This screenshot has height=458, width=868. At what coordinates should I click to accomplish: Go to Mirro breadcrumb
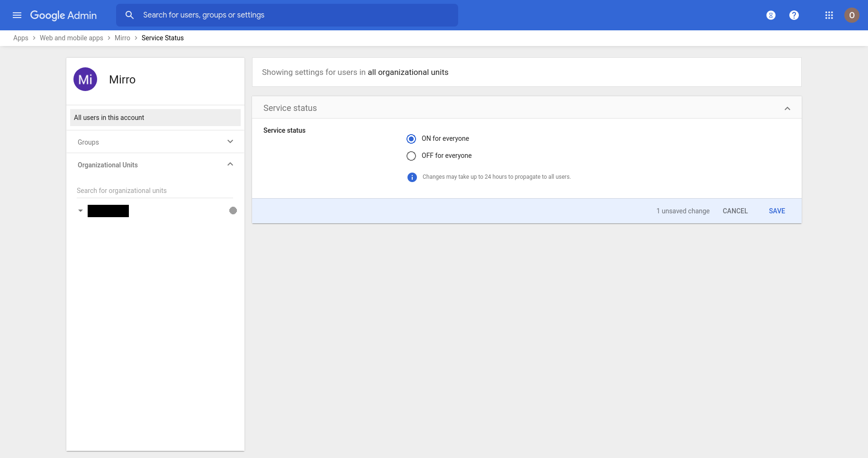tap(122, 38)
